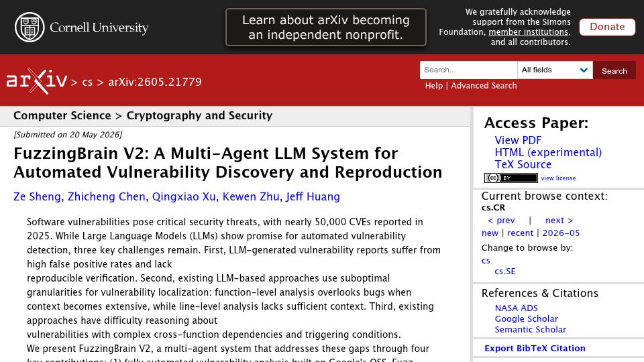This screenshot has height=362, width=644.
Task: Open the arXiv independent nonprofit banner
Action: coord(326,27)
